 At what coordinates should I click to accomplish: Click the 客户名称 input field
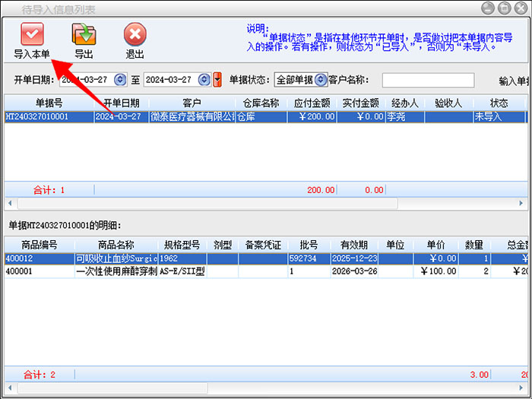(427, 80)
